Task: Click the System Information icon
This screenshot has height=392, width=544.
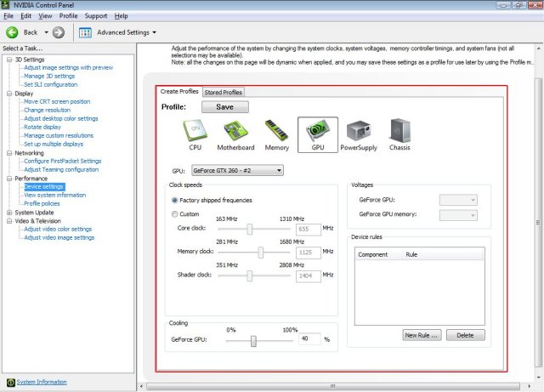Action: (x=11, y=382)
